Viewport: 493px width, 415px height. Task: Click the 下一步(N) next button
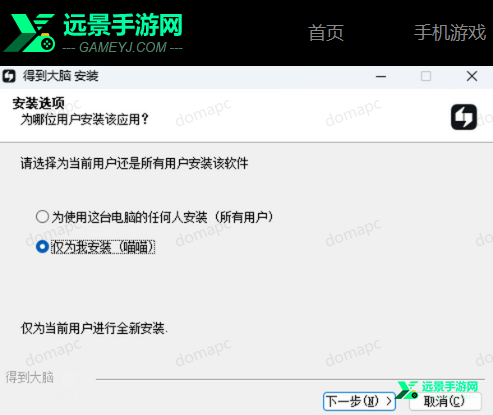click(359, 401)
